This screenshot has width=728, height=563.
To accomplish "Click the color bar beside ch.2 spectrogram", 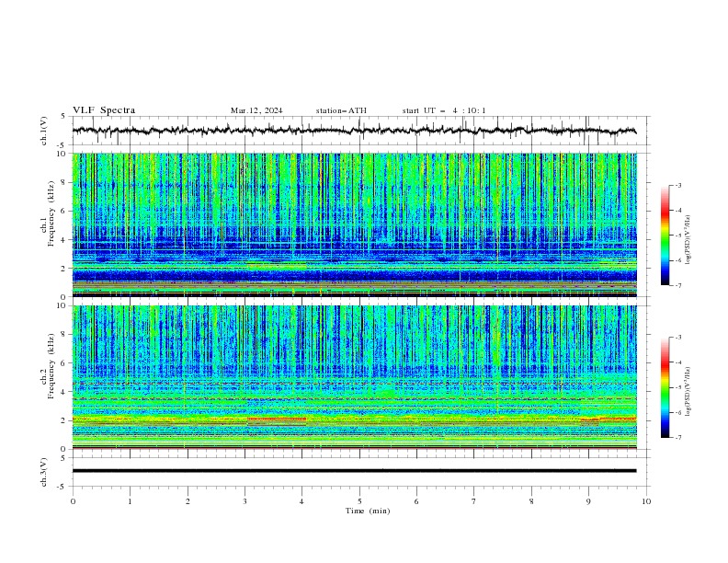I will coord(665,387).
